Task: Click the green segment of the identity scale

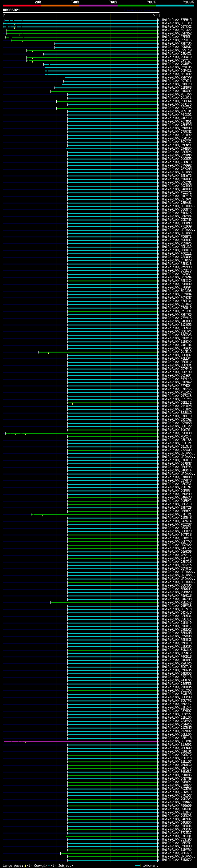Action: pos(137,6)
